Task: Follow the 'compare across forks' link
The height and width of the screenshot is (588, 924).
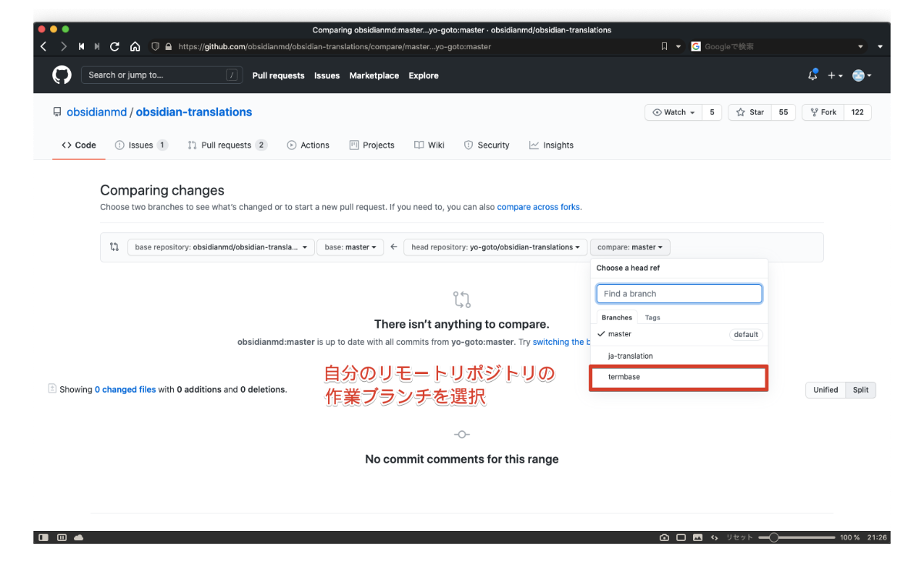Action: (539, 207)
